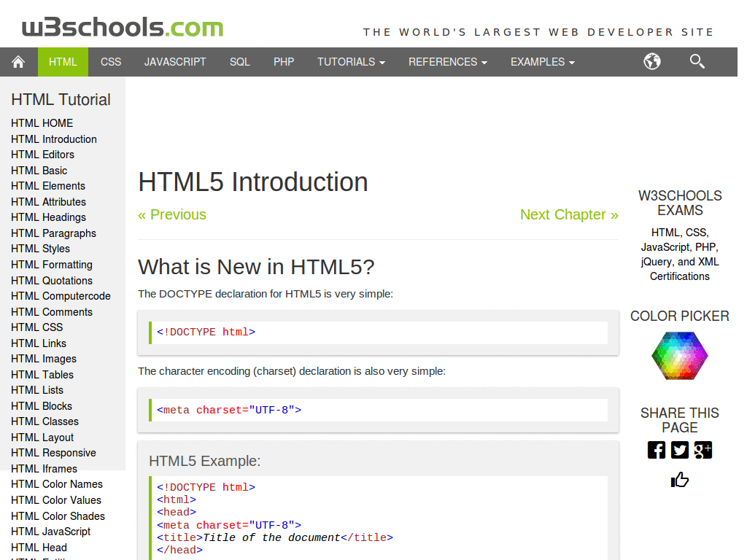Open the COLOR PICKER hexagon
The width and height of the screenshot is (747, 560).
pyautogui.click(x=679, y=356)
